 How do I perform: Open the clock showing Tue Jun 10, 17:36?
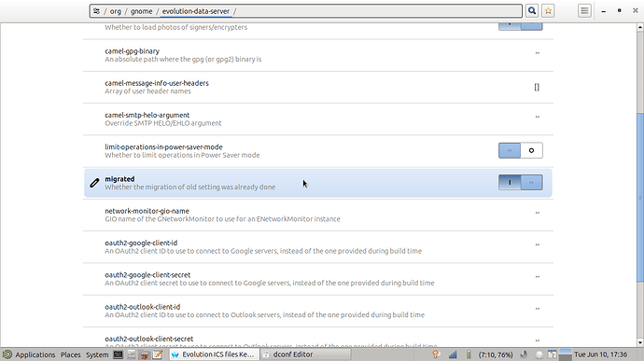tap(600, 354)
